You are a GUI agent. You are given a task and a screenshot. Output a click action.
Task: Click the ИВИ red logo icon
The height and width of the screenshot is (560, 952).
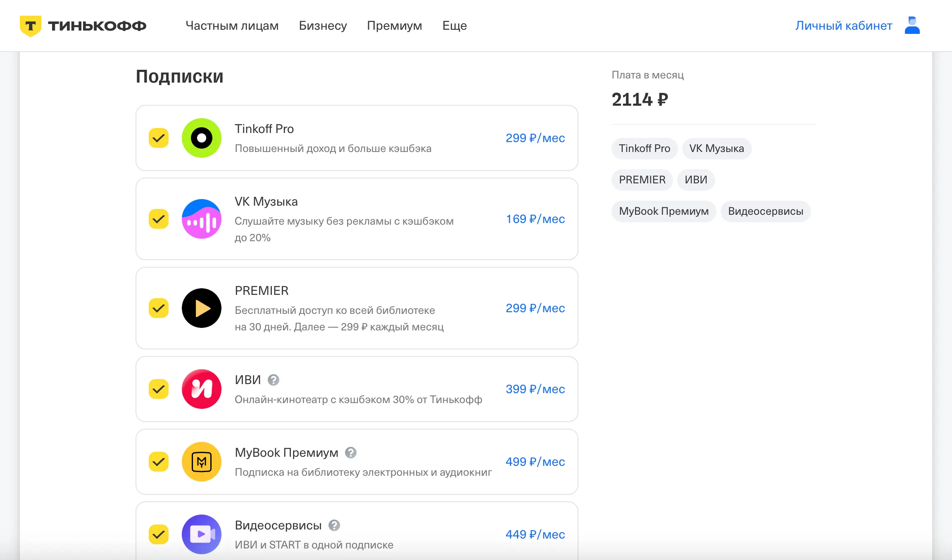[202, 389]
